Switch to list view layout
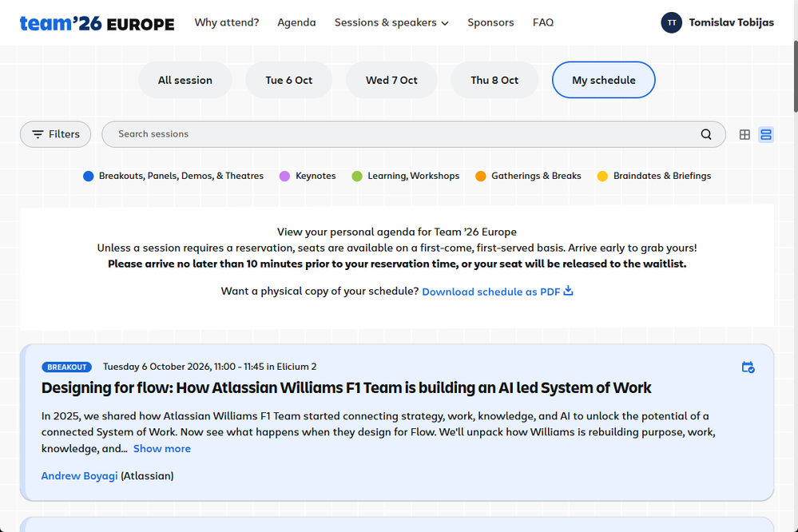The image size is (798, 532). [766, 134]
